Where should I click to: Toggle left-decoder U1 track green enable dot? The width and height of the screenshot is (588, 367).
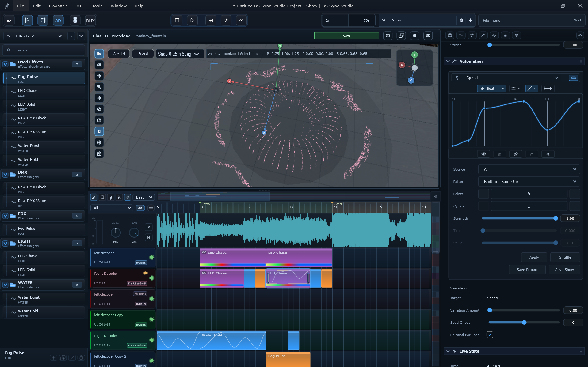[x=151, y=257]
